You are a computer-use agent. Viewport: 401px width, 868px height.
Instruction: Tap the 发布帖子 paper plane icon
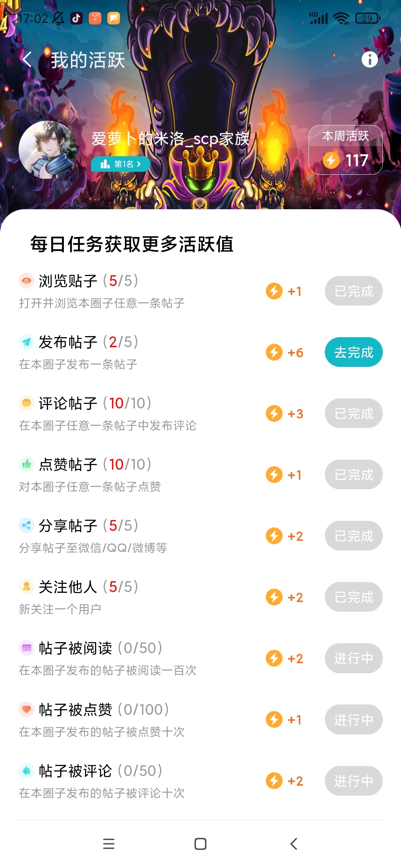[26, 342]
